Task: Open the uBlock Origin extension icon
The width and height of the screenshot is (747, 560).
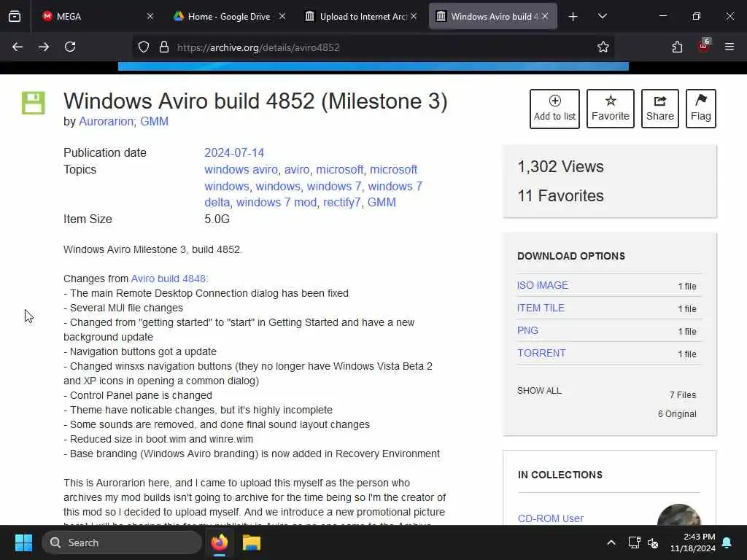Action: [x=704, y=46]
